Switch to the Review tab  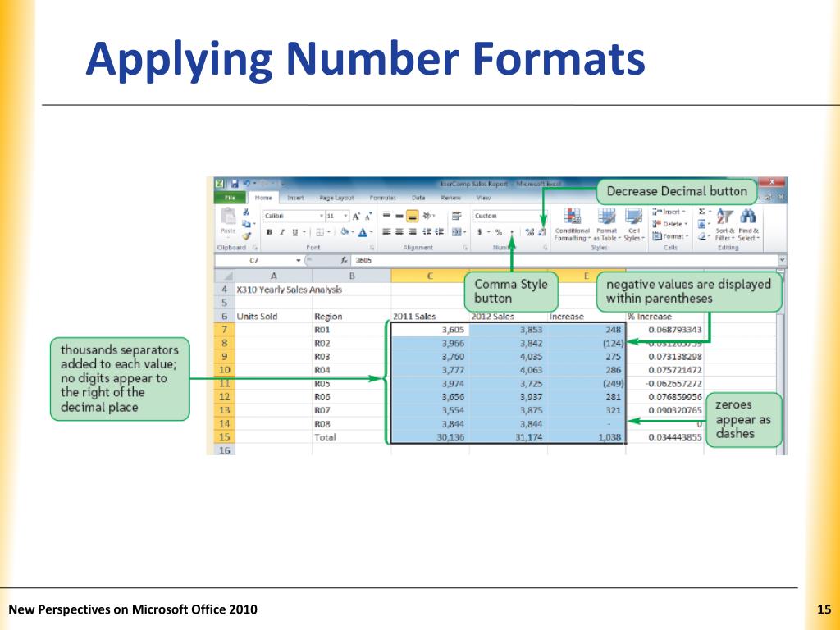click(x=450, y=198)
